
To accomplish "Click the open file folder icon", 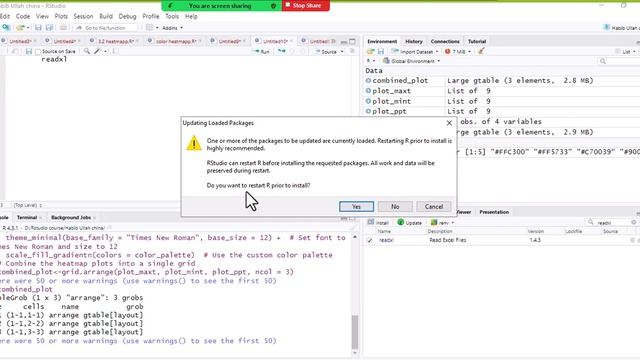I will 20,28.
